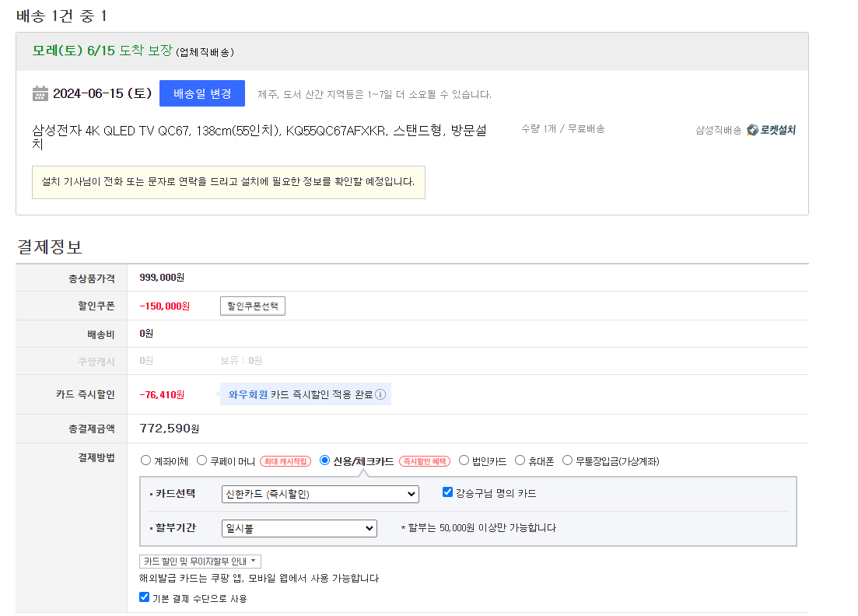The image size is (858, 616).
Task: Click the 할인쿠폰선택 button
Action: coord(253,306)
